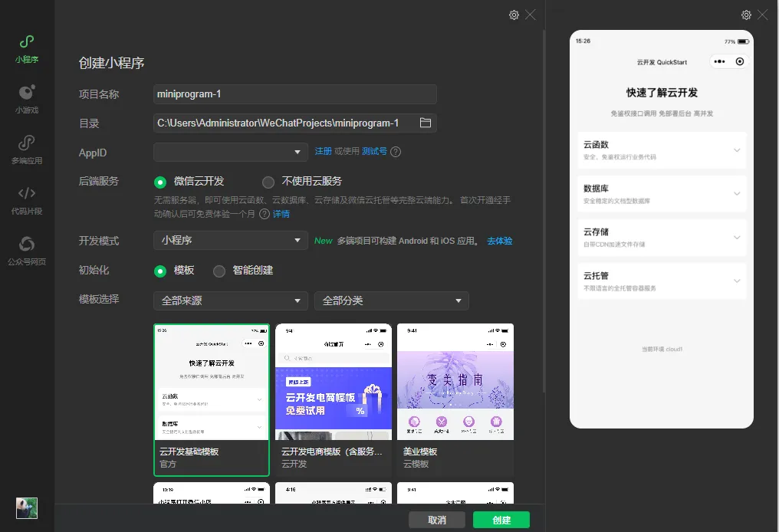
Task: Select the 小程序 sidebar icon
Action: click(x=27, y=49)
